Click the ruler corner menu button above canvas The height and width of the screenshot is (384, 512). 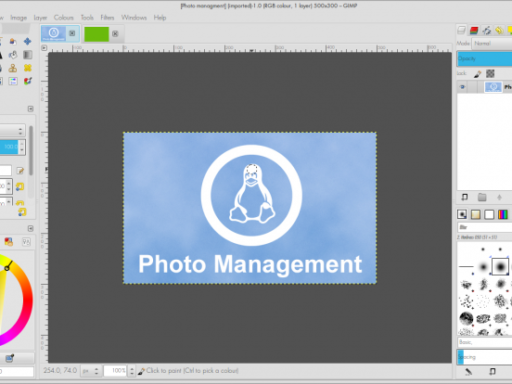[44, 48]
